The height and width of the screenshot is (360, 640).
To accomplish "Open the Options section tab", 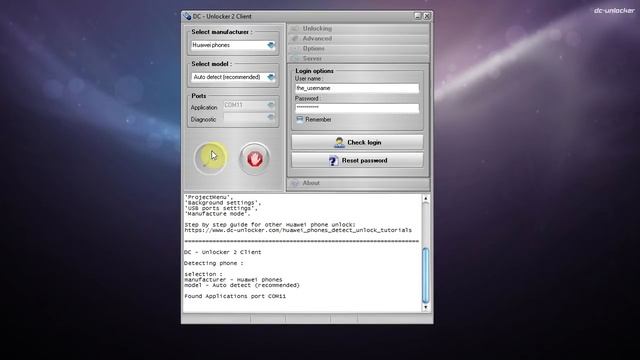I will [358, 49].
